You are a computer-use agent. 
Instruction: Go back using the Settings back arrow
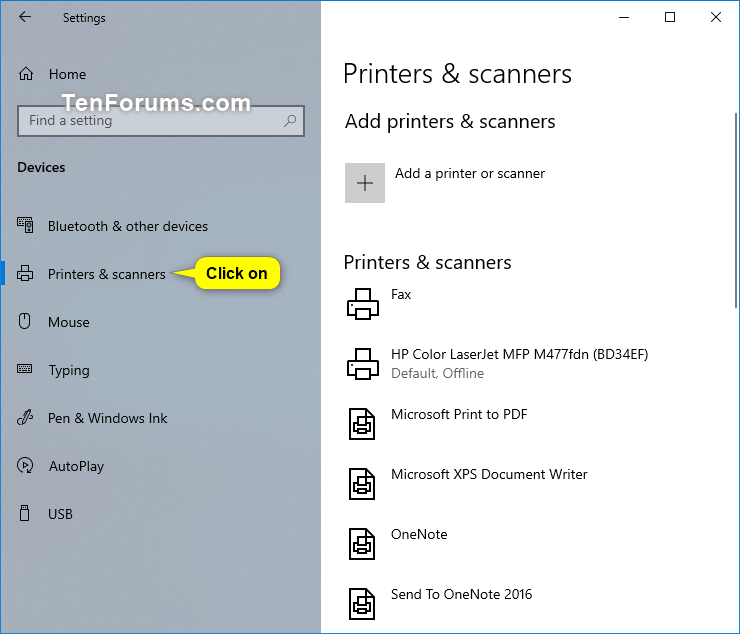click(x=25, y=17)
